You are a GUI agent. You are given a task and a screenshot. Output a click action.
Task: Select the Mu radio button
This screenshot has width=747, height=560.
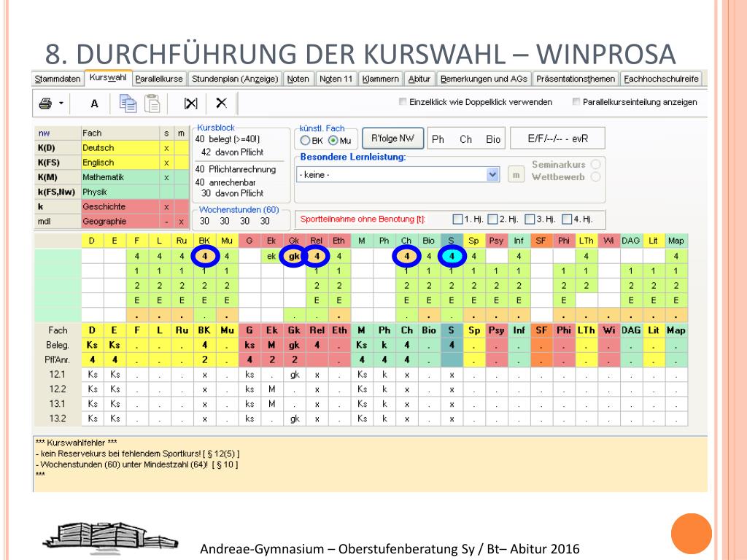pyautogui.click(x=333, y=141)
